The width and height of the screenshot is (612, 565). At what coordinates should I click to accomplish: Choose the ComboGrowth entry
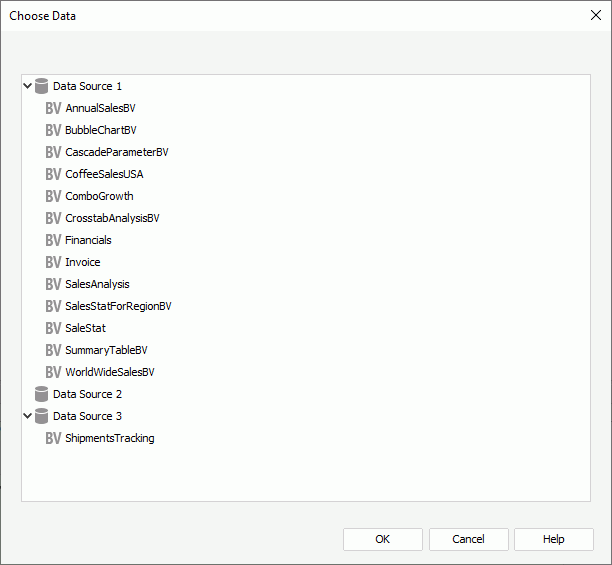[x=99, y=196]
